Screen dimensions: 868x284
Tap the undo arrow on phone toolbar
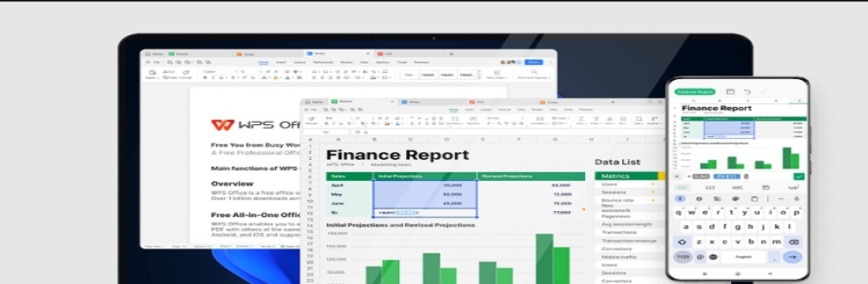click(x=747, y=92)
